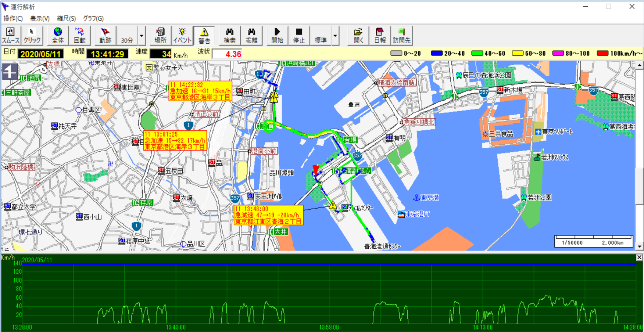Click the 開く folder icon
644x332 pixels.
click(358, 36)
